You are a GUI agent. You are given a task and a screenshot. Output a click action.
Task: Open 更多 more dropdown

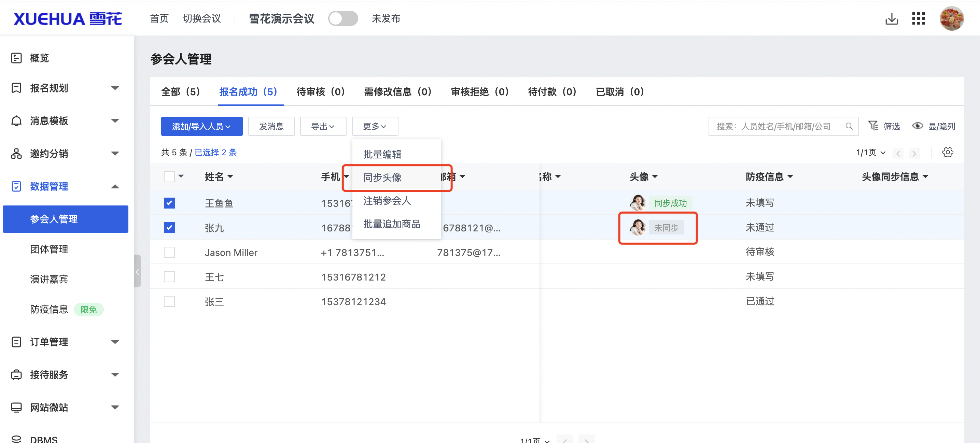(x=375, y=126)
